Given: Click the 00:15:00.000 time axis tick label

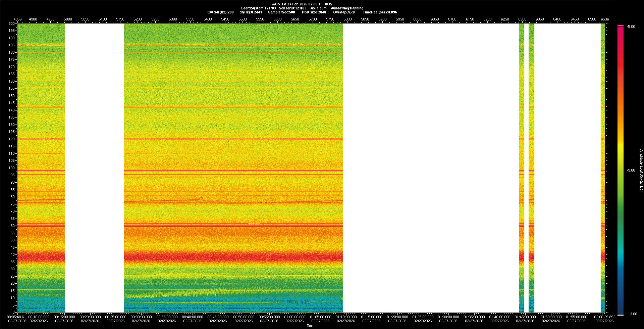Looking at the screenshot, I should (64, 317).
